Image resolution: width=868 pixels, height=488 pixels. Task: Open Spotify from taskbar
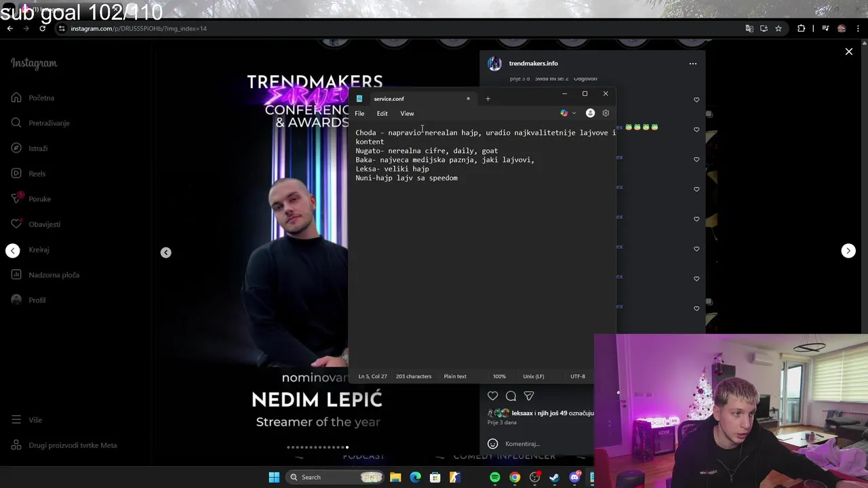point(495,477)
